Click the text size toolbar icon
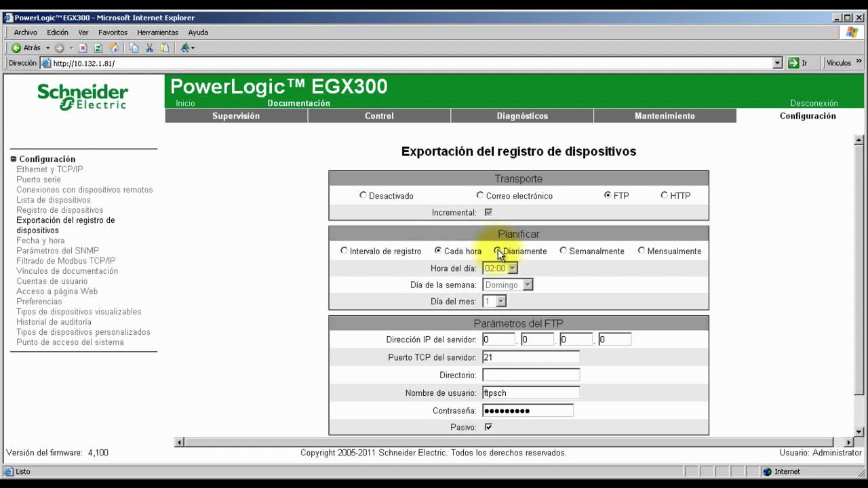The image size is (868, 488). coord(185,48)
